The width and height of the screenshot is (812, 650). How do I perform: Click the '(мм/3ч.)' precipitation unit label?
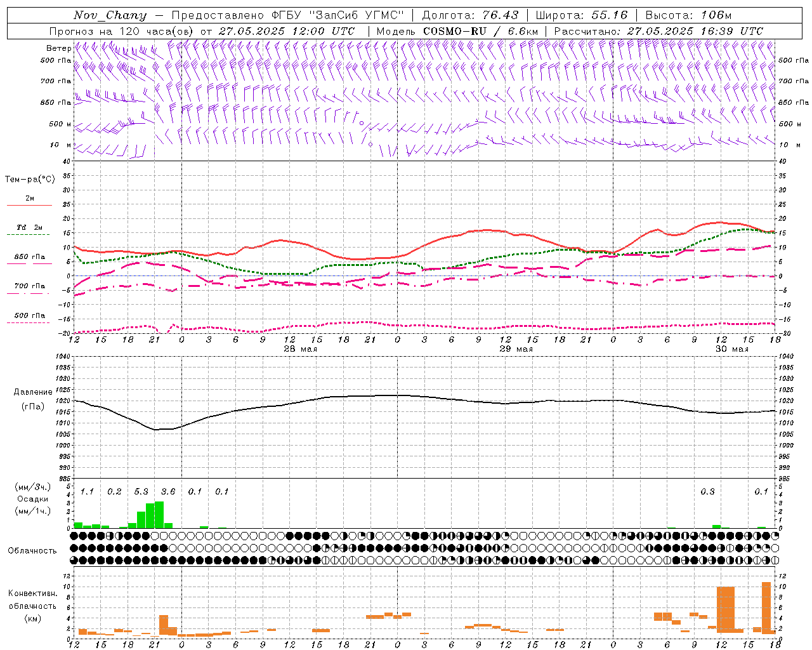(x=33, y=487)
